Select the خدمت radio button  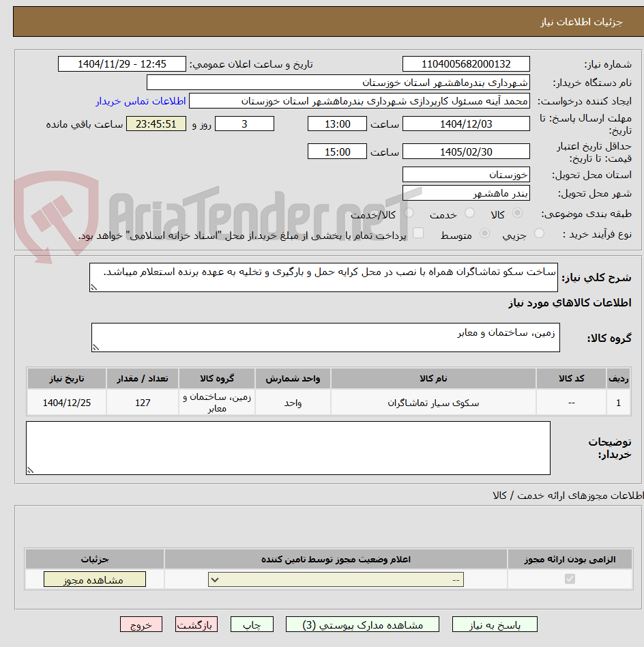point(469,213)
